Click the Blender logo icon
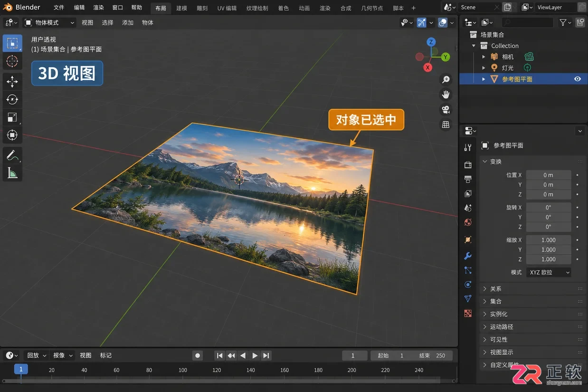The image size is (588, 392). point(8,7)
